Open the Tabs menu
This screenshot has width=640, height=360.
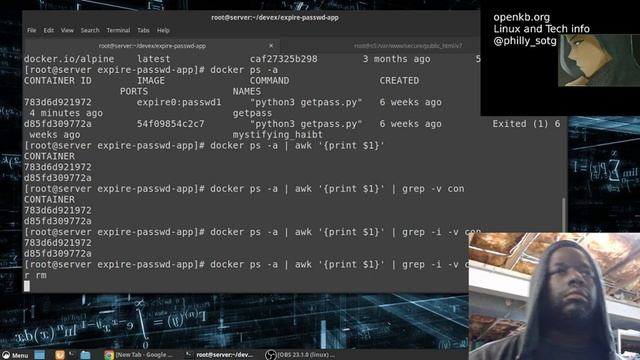pyautogui.click(x=143, y=30)
